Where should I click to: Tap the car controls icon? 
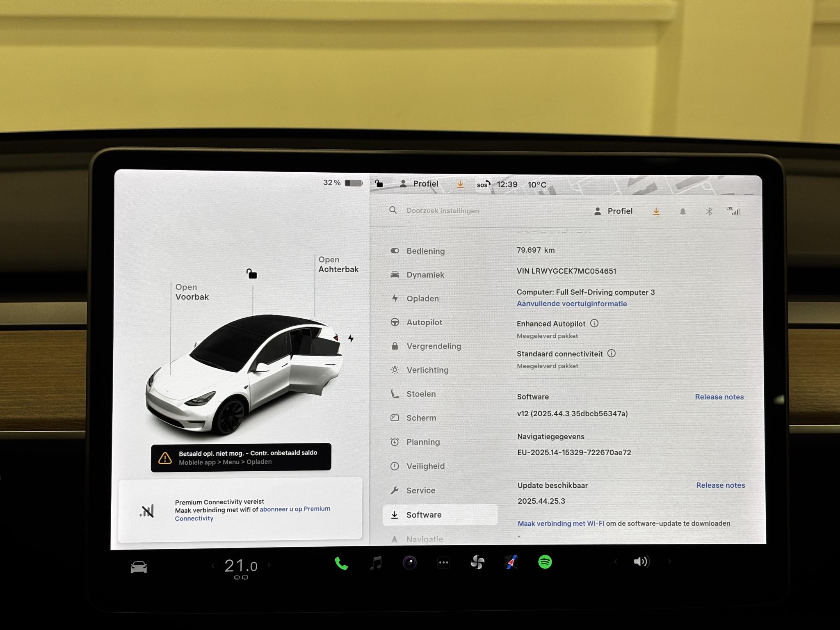coord(139,567)
